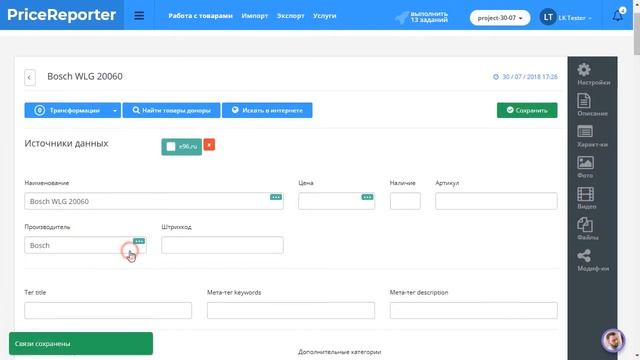The image size is (640, 360).
Task: Click the LT user avatar
Action: tap(548, 17)
